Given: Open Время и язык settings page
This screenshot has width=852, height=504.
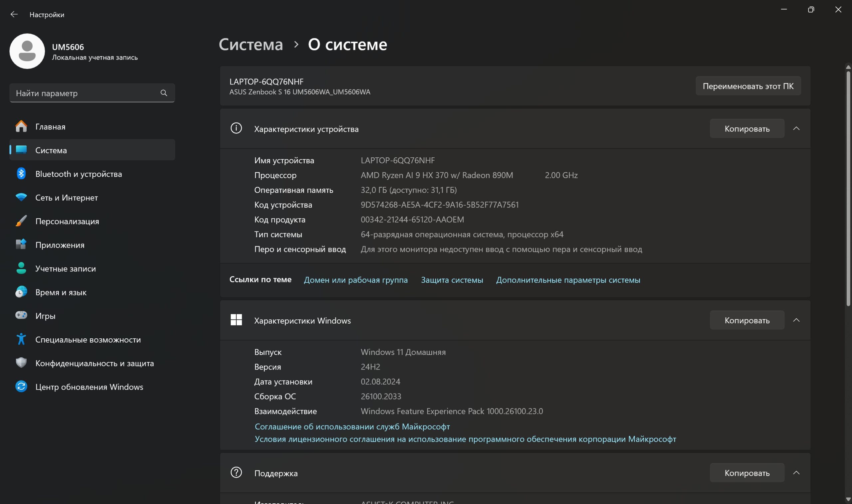Looking at the screenshot, I should 92,292.
